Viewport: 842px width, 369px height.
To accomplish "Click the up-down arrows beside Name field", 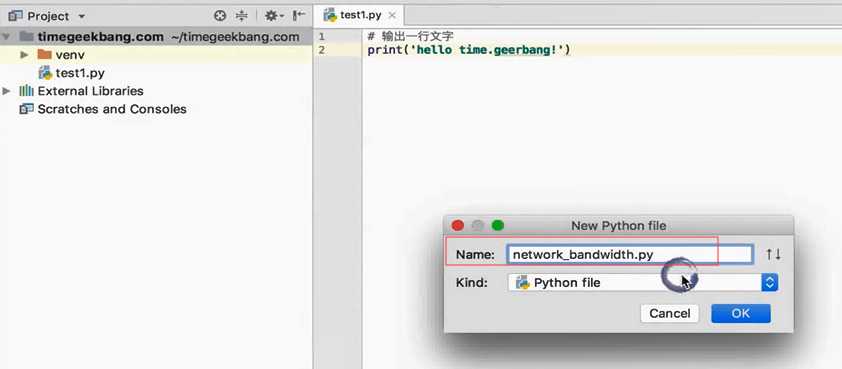I will 773,255.
